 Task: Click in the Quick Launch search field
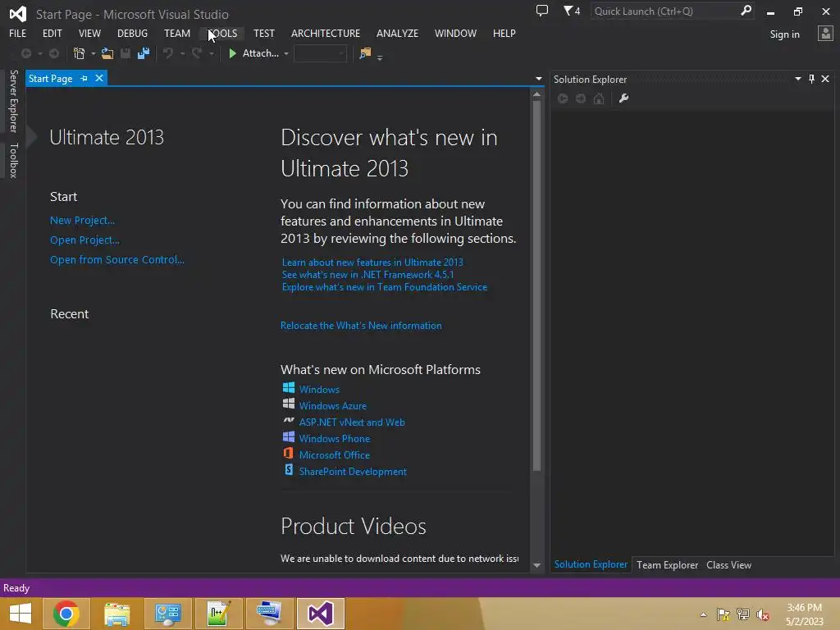pos(666,11)
